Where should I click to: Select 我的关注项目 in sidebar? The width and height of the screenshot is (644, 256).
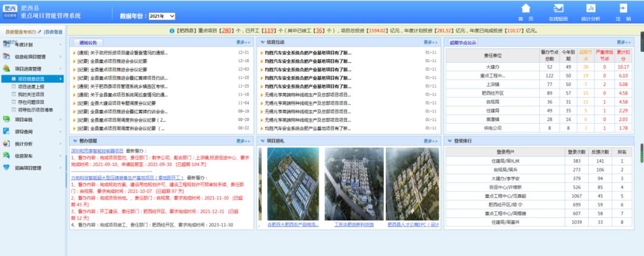(x=31, y=94)
